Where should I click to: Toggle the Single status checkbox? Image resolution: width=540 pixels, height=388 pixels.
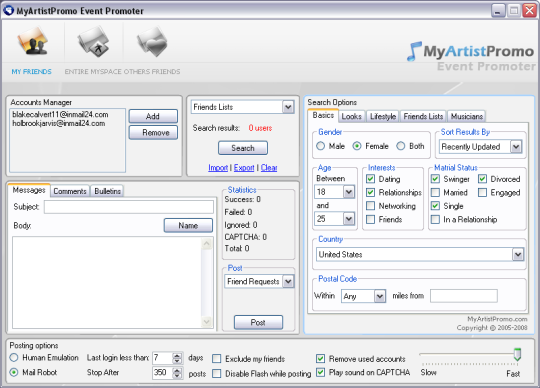[435, 206]
